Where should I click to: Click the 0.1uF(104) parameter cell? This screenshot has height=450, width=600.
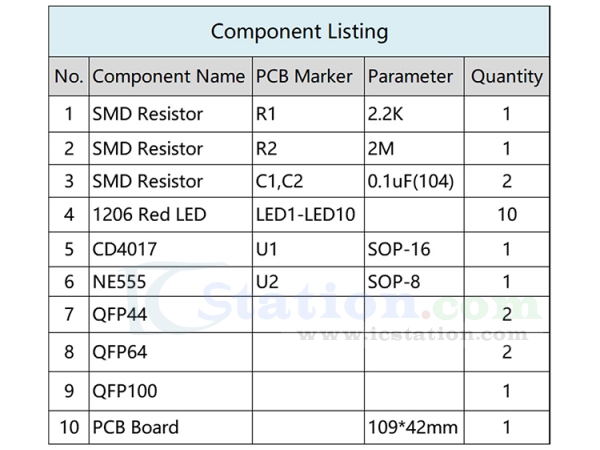tap(410, 182)
